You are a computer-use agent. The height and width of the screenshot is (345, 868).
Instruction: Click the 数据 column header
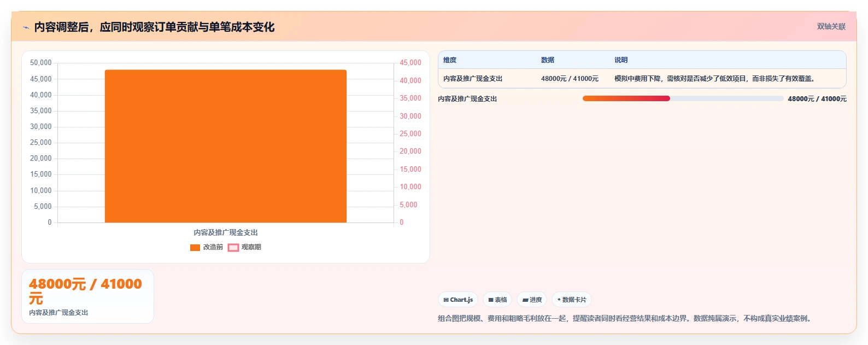pyautogui.click(x=548, y=60)
